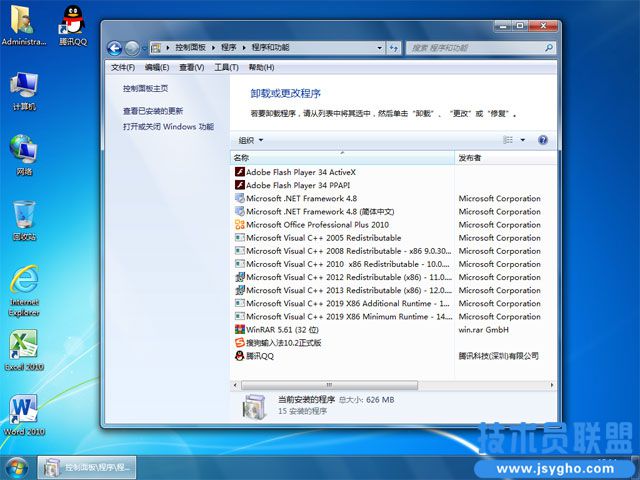Click 程序 in the address breadcrumb
Viewport: 640px width, 480px height.
coord(229,48)
